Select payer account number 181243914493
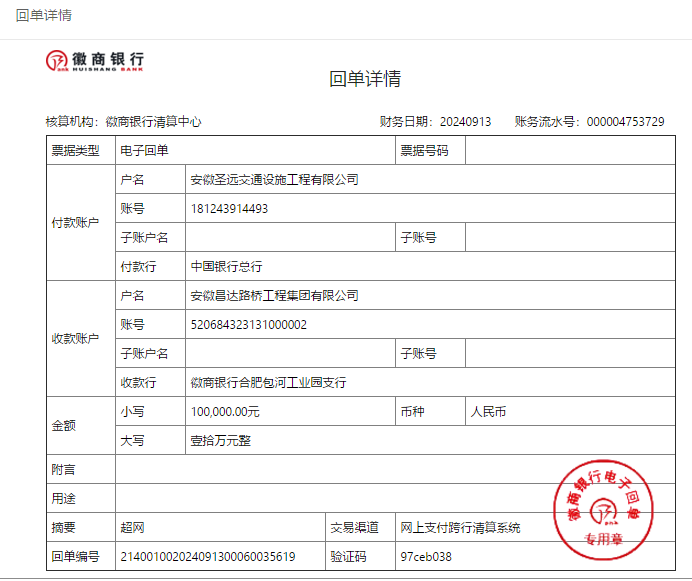The width and height of the screenshot is (692, 581). click(x=229, y=209)
